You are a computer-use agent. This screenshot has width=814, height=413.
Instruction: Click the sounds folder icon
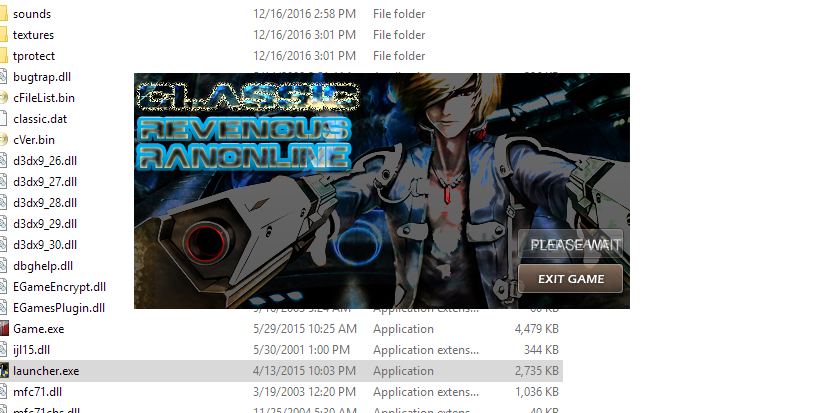[x=4, y=13]
